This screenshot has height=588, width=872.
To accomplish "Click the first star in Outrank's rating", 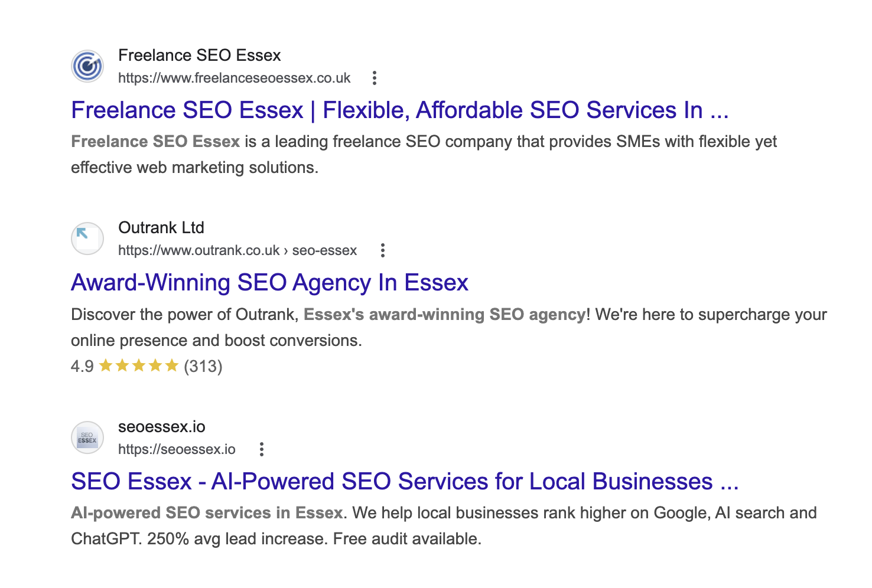I will point(106,365).
